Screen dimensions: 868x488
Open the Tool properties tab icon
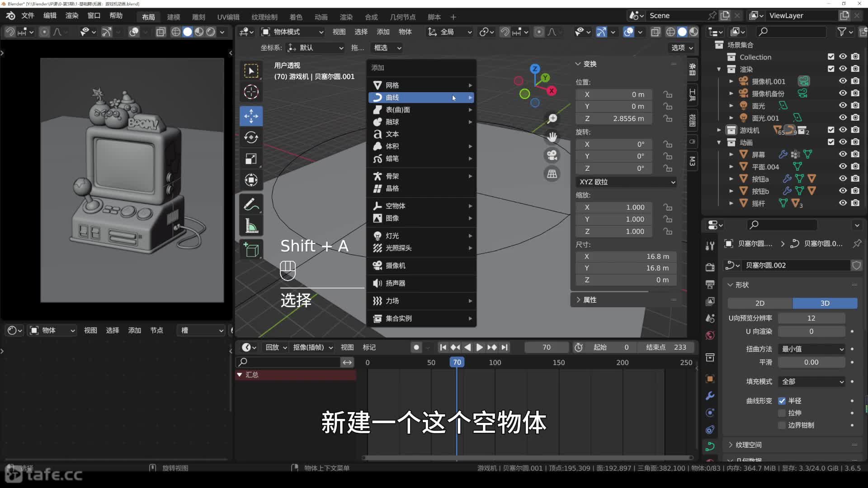tap(710, 245)
